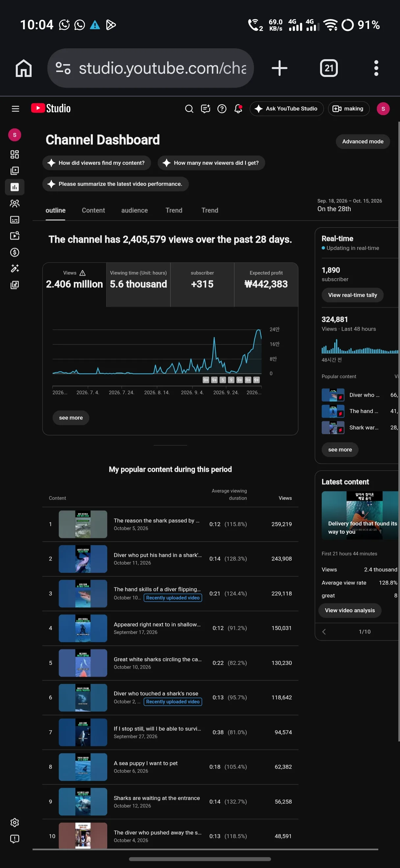Screen dimensions: 400x868
Task: Open 'Shark war...' real-time popular video
Action: (360, 428)
